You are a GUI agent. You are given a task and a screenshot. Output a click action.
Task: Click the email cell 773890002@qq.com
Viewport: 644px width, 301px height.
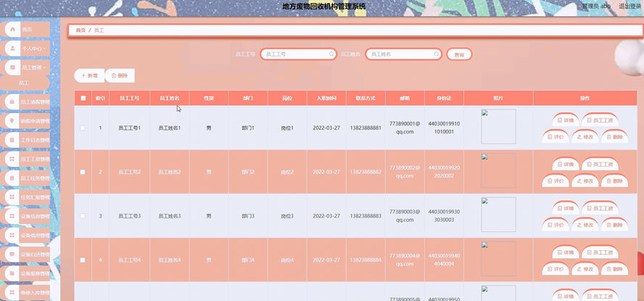[x=405, y=172]
